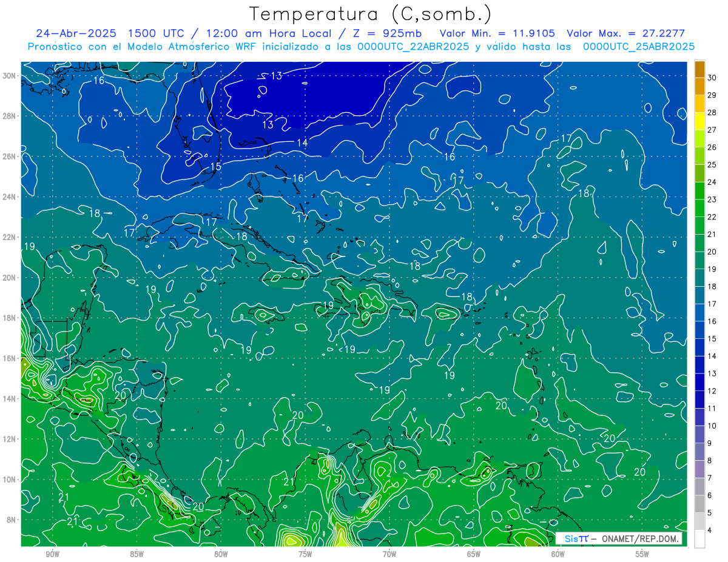Select valid-until time "0000UTC_25ABR2025"
Viewport: 728px width, 562px height.
(638, 47)
